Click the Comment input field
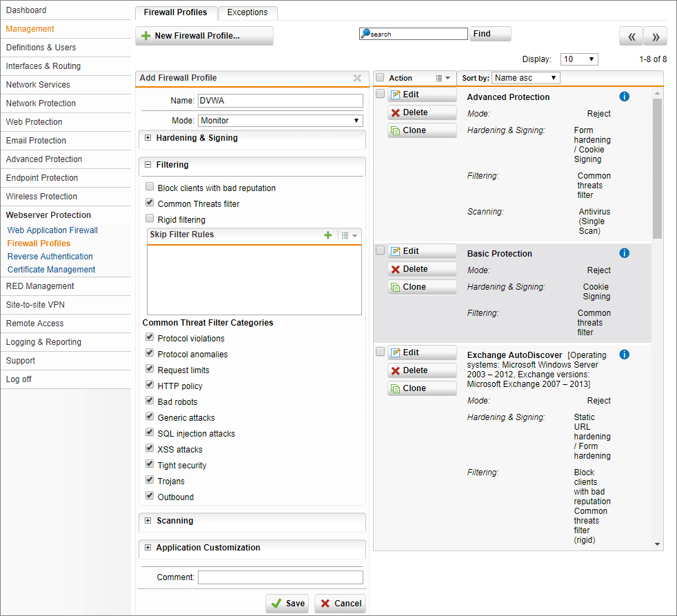Image resolution: width=677 pixels, height=616 pixels. click(280, 577)
